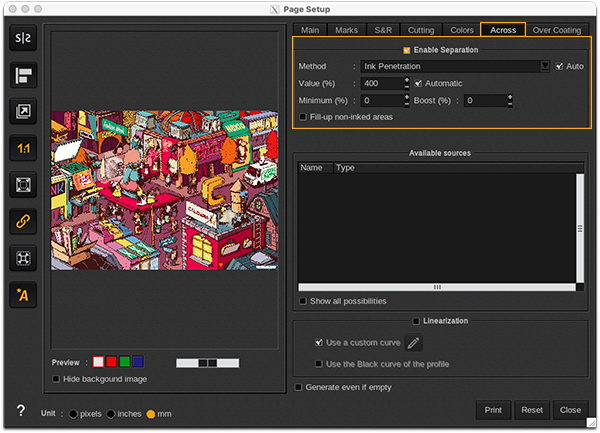Viewport: 600px width, 433px height.
Task: Click the Boost (%) spinner arrows
Action: pyautogui.click(x=510, y=101)
